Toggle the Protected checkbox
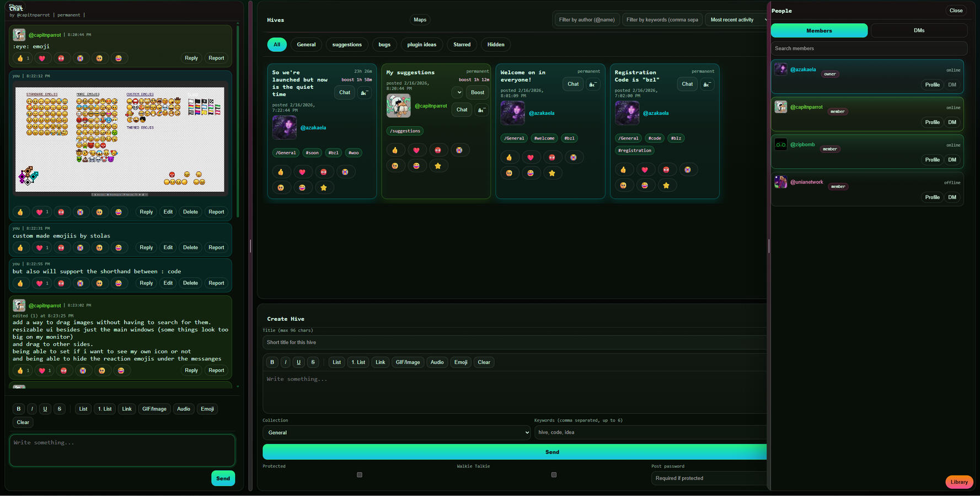The image size is (980, 496). pos(360,475)
